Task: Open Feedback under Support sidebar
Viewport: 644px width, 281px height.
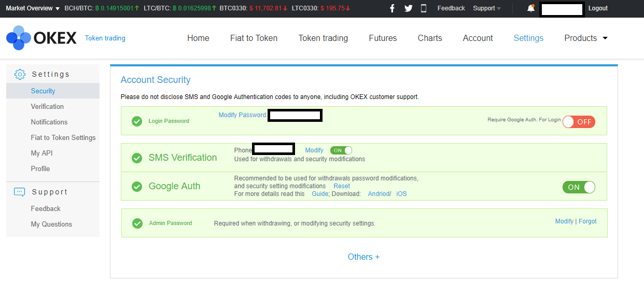Action: (x=46, y=208)
